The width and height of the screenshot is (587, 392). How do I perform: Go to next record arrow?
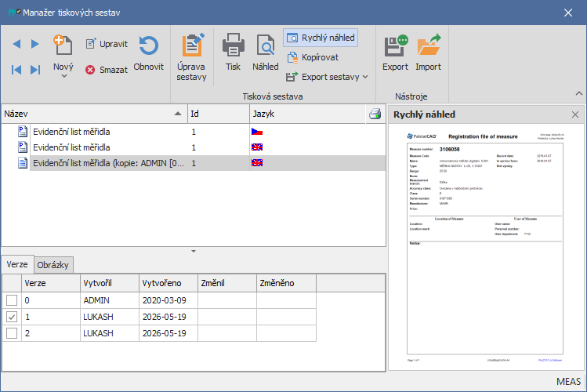tap(34, 44)
